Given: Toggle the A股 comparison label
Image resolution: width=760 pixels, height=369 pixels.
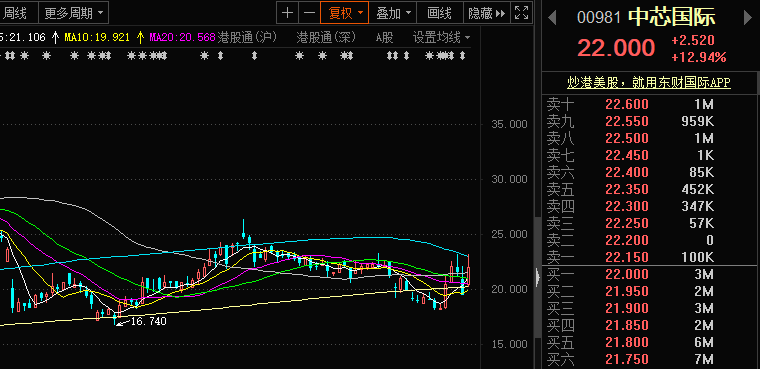Looking at the screenshot, I should [x=384, y=37].
